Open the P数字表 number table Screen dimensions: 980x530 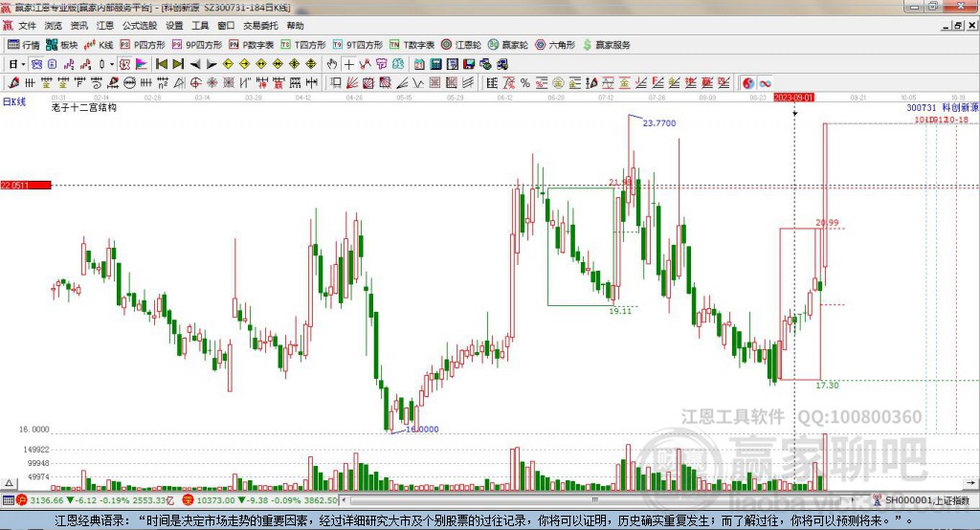click(x=252, y=44)
